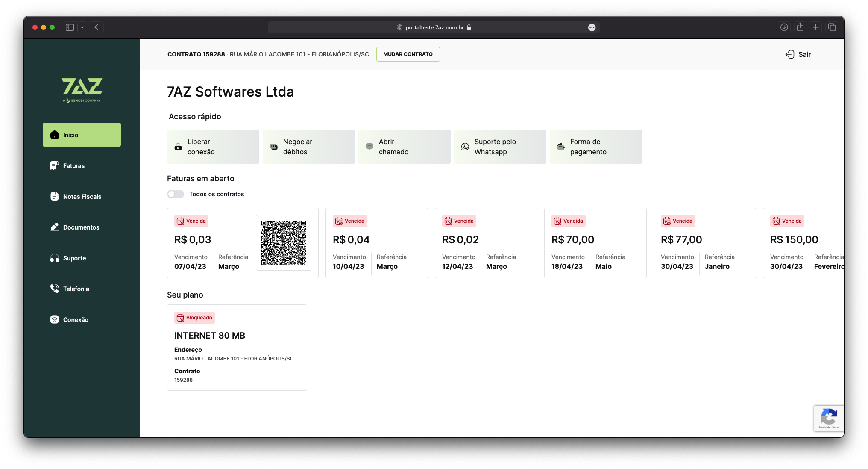Viewport: 868px width, 469px height.
Task: Open Safari downloads icon
Action: click(784, 27)
